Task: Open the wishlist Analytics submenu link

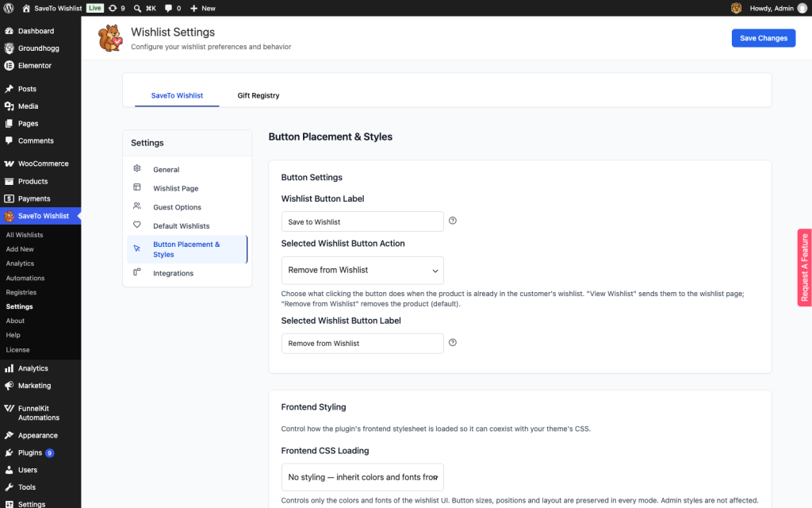Action: [20, 264]
